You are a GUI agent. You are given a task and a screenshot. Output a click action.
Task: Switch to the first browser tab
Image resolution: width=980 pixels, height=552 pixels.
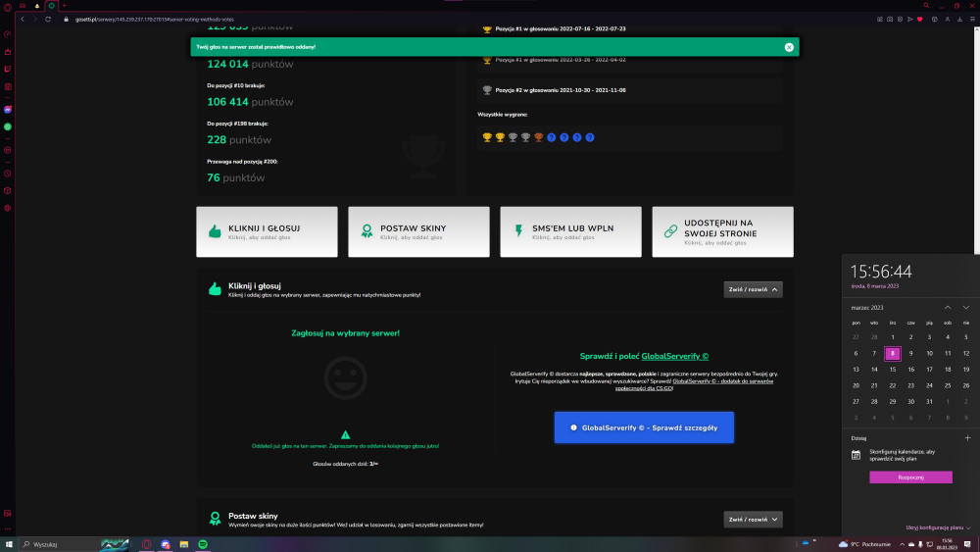pos(23,6)
